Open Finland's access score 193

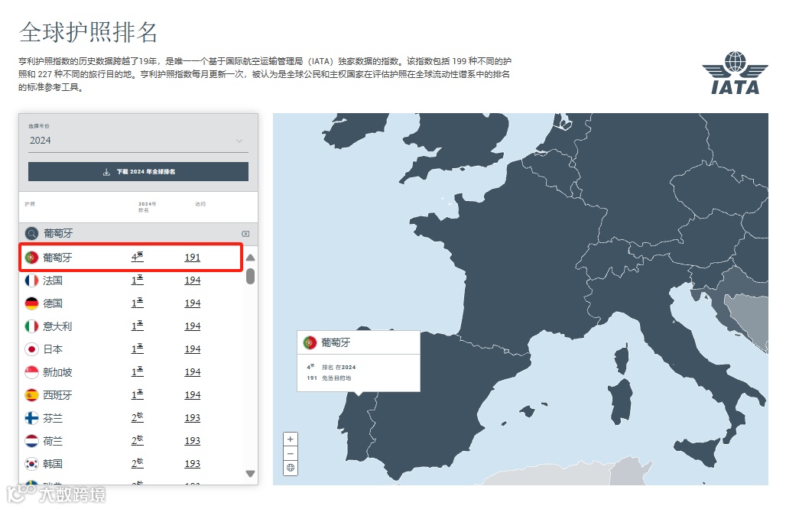pyautogui.click(x=192, y=417)
